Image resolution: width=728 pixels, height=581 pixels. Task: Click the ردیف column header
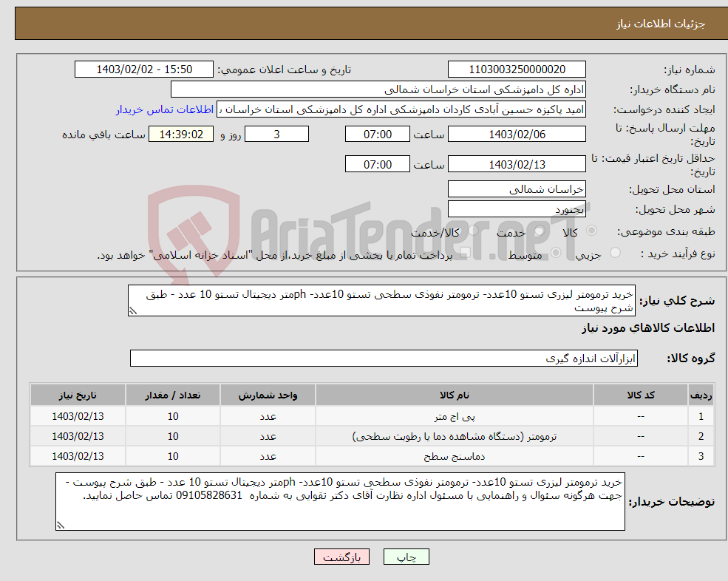[x=701, y=395]
